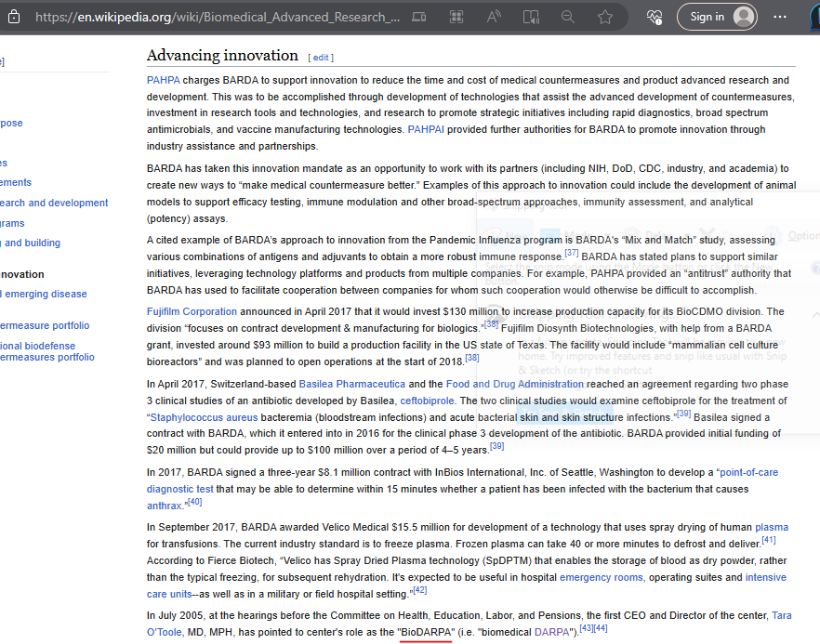Go to sidebar 'earch and development' contents link
This screenshot has height=644, width=820.
tap(54, 203)
